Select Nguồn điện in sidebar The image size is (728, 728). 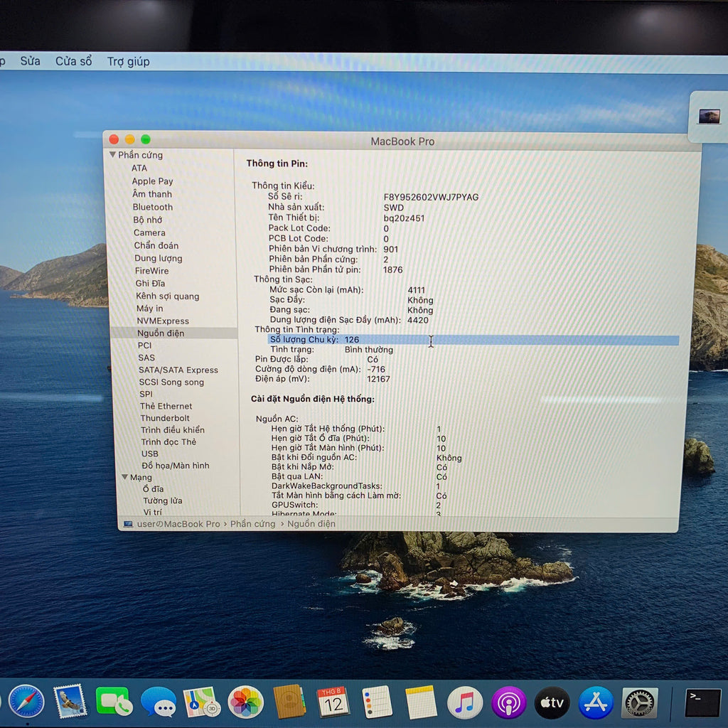(161, 333)
